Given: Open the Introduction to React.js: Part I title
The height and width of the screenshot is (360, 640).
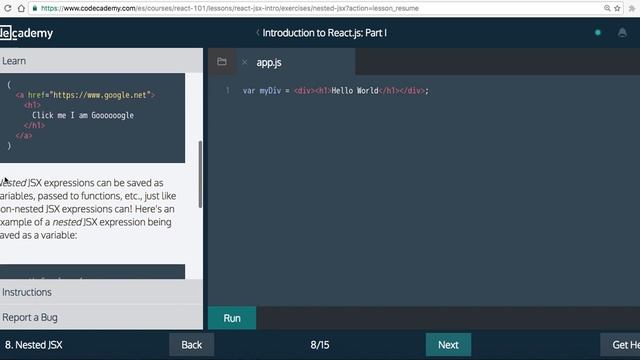Looking at the screenshot, I should pos(324,33).
